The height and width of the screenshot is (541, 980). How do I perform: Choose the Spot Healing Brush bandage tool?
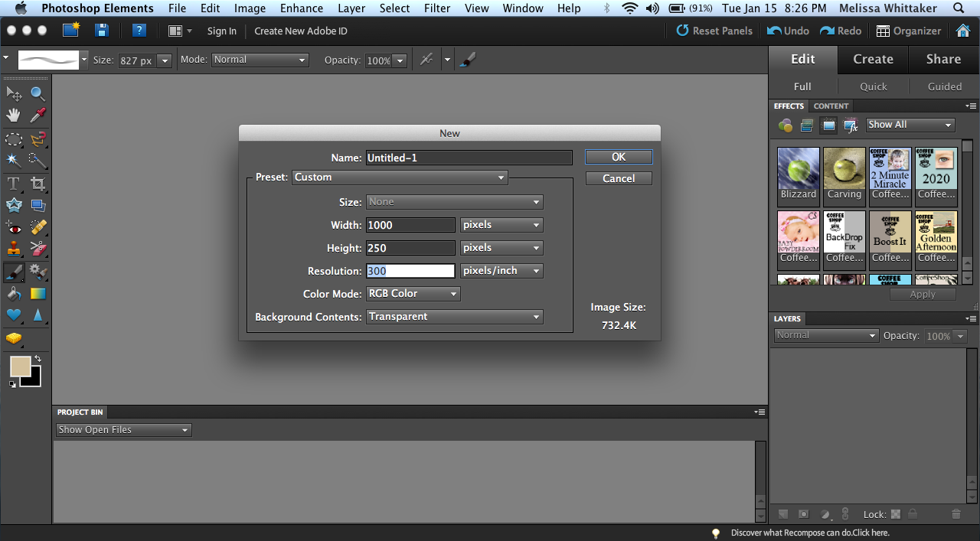(38, 227)
